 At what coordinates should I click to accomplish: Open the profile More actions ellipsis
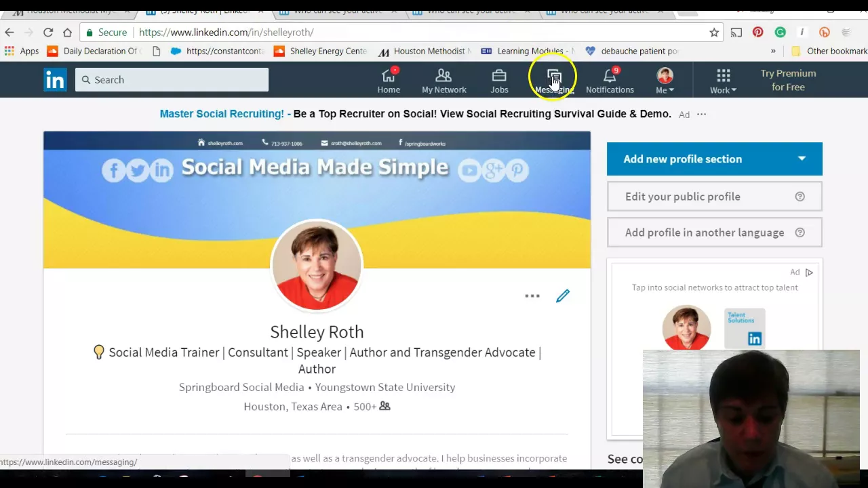(532, 296)
